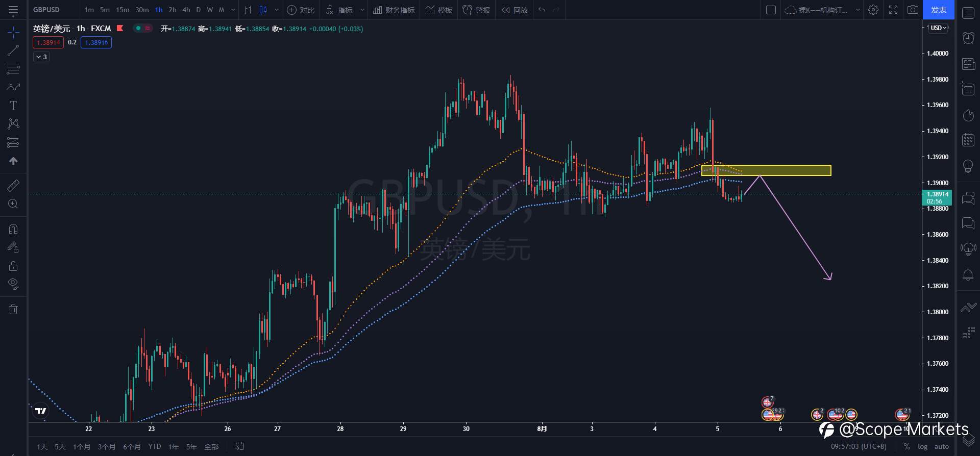Open the 财务指标 financials button
The width and height of the screenshot is (980, 456).
click(394, 10)
